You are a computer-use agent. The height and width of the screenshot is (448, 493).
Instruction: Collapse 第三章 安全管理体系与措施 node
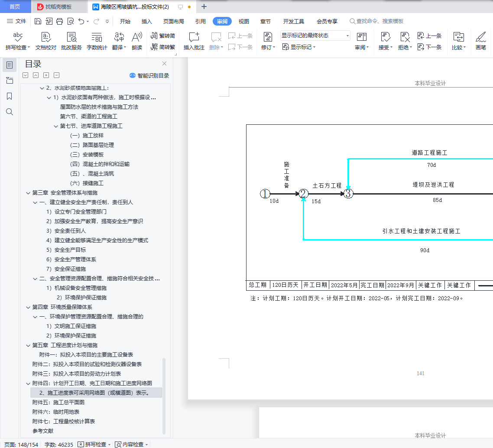pyautogui.click(x=28, y=193)
